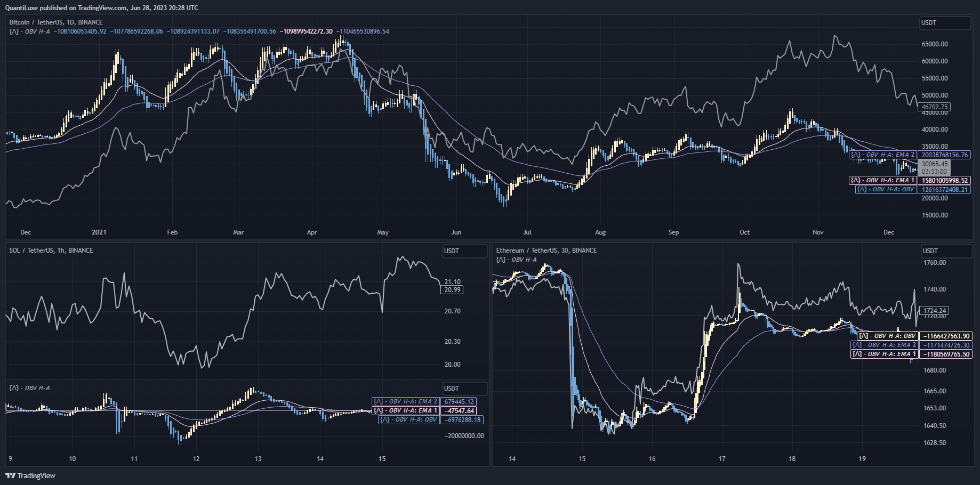Open the USDT currency box on Ethereum chart
980x485 pixels.
tap(946, 251)
